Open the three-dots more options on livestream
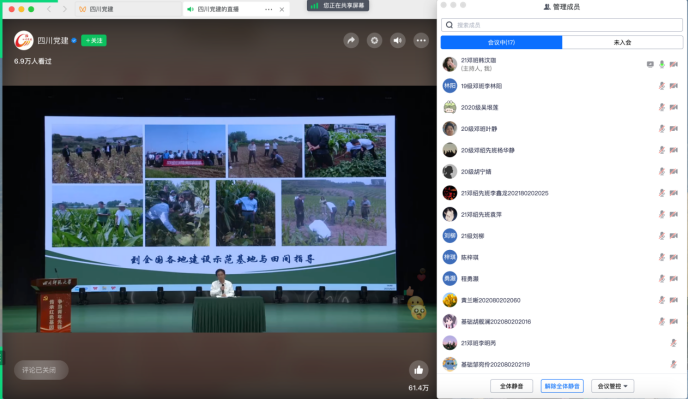This screenshot has width=689, height=399. coord(421,40)
